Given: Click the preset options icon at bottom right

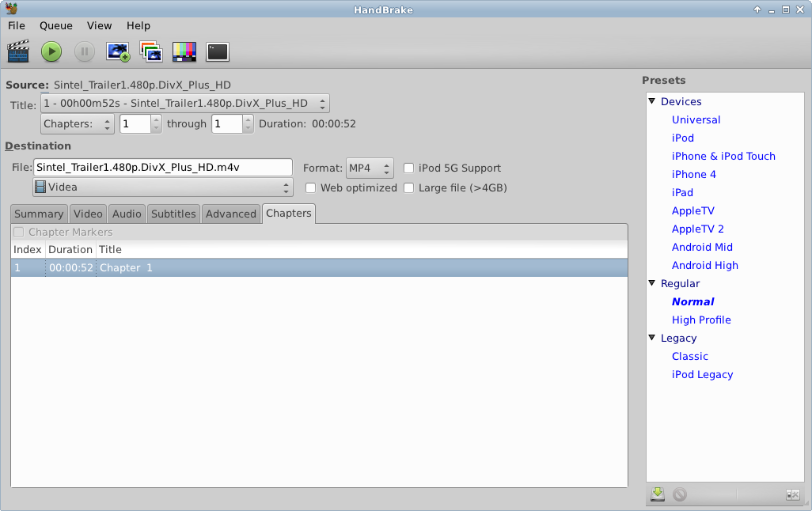Looking at the screenshot, I should coord(793,495).
